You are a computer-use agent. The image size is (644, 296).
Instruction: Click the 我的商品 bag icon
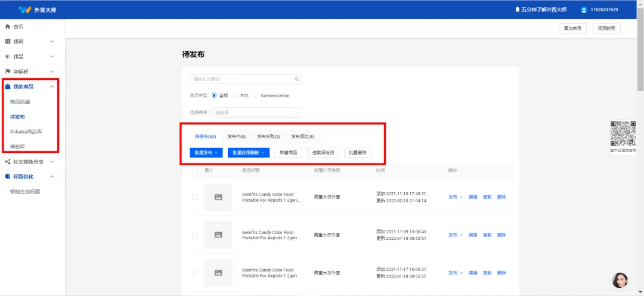pyautogui.click(x=7, y=87)
